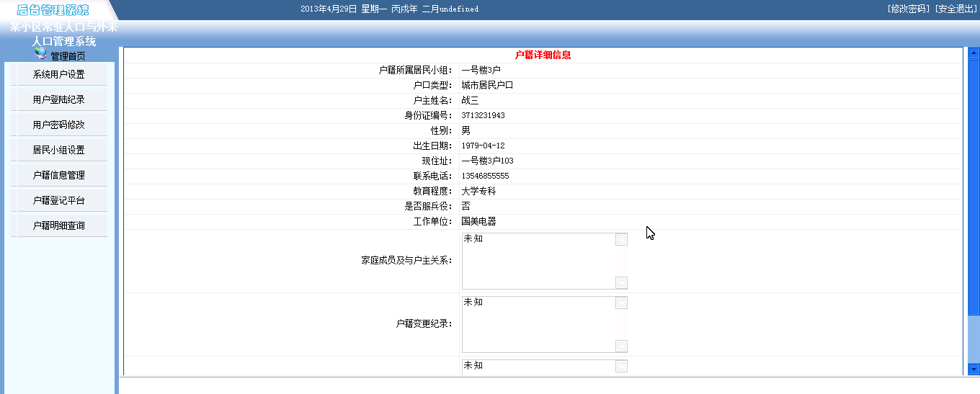This screenshot has height=394, width=980.
Task: Click the birth date 1979-04-12
Action: [483, 145]
